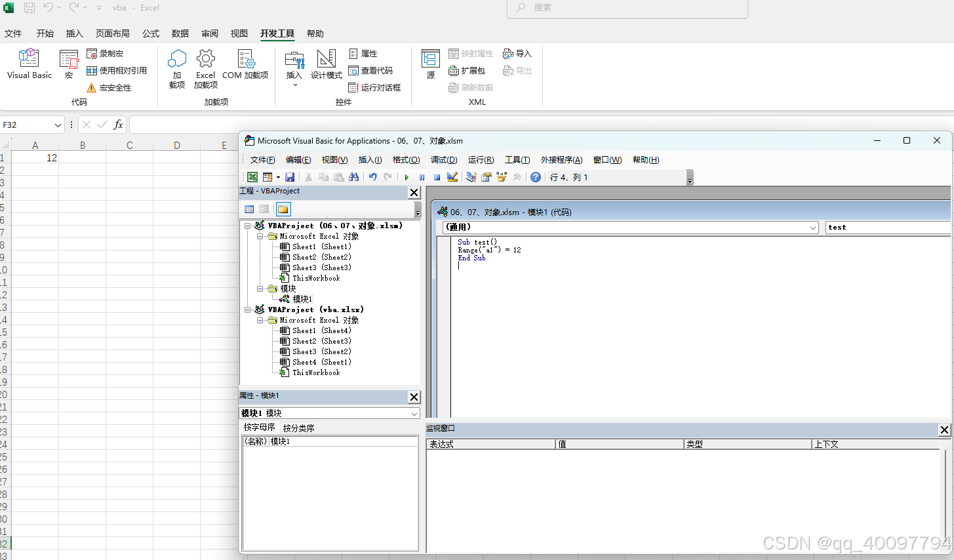Open Excel 加载项 dialog

point(205,69)
